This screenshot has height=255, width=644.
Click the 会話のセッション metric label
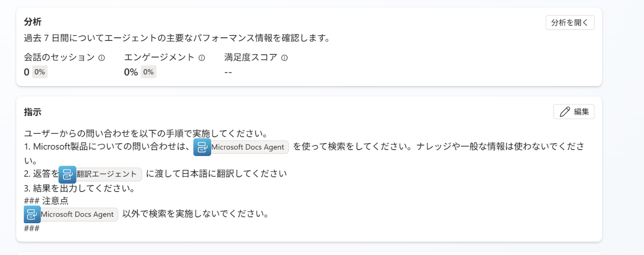(x=59, y=58)
